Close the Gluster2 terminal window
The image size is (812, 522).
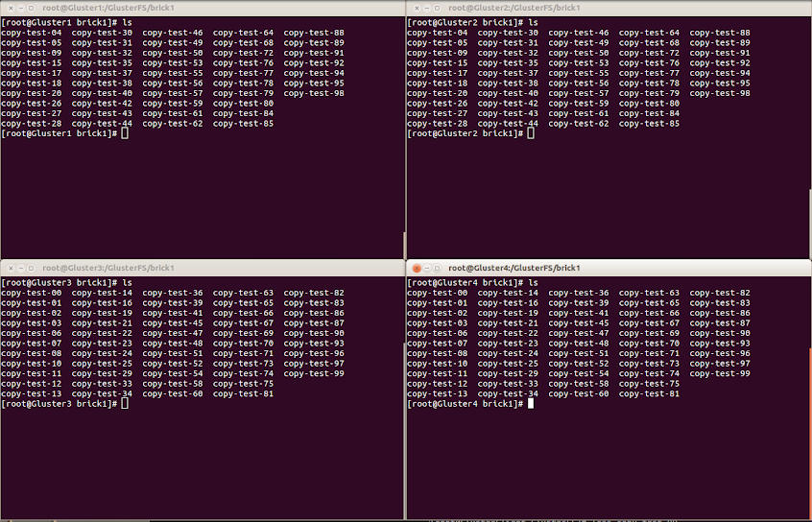point(417,9)
